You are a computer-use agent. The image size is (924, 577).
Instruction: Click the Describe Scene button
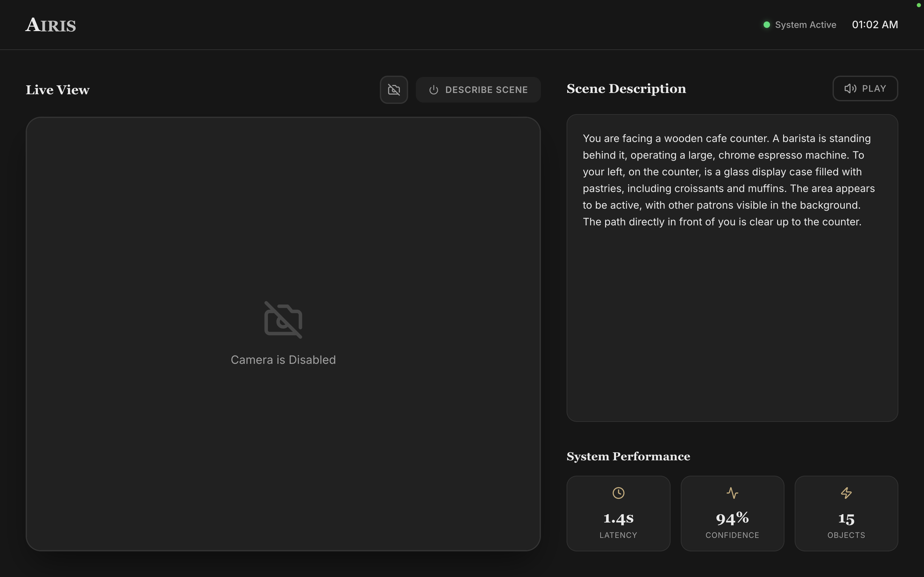tap(478, 90)
